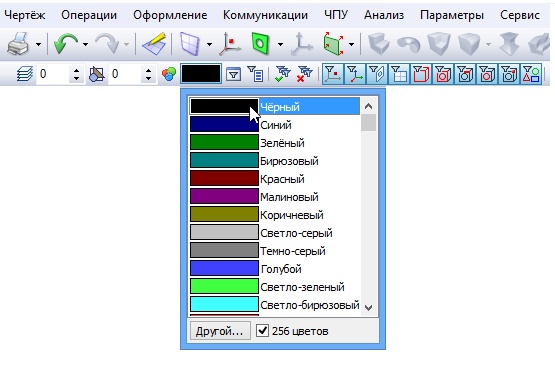This screenshot has width=555, height=366.
Task: Select the Коричневый color entry
Action: pos(274,215)
